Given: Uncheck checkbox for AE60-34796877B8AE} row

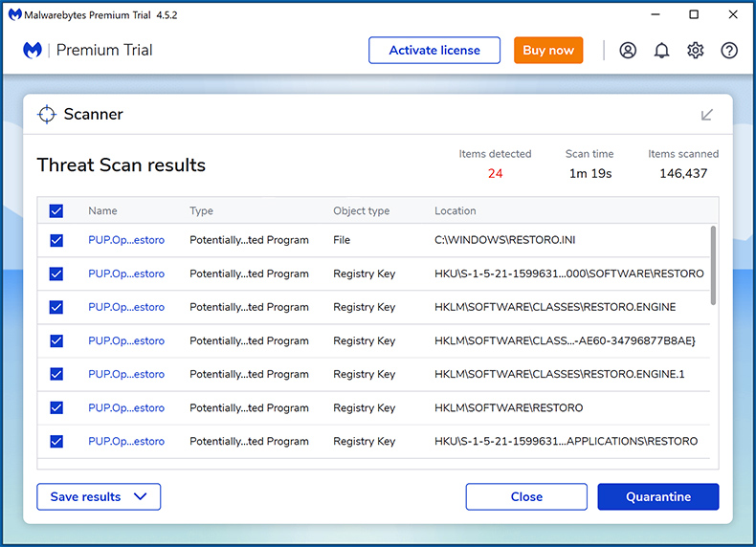Looking at the screenshot, I should [56, 340].
